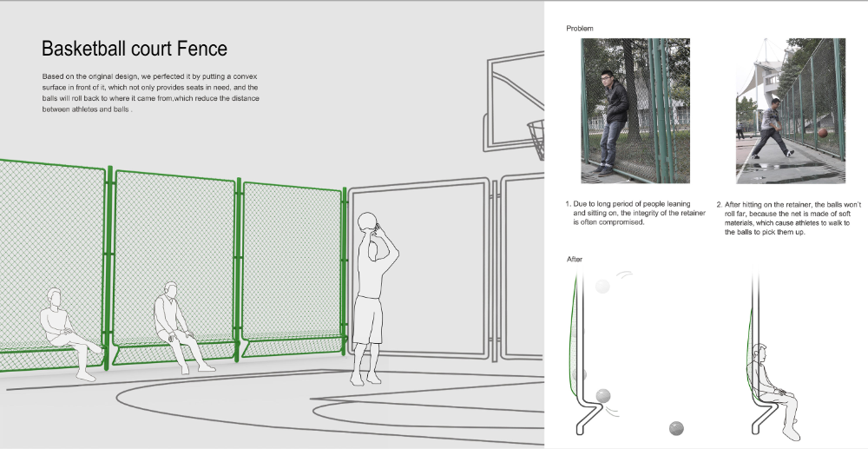This screenshot has width=868, height=449.
Task: Click the basketball held above player's head
Action: [367, 222]
